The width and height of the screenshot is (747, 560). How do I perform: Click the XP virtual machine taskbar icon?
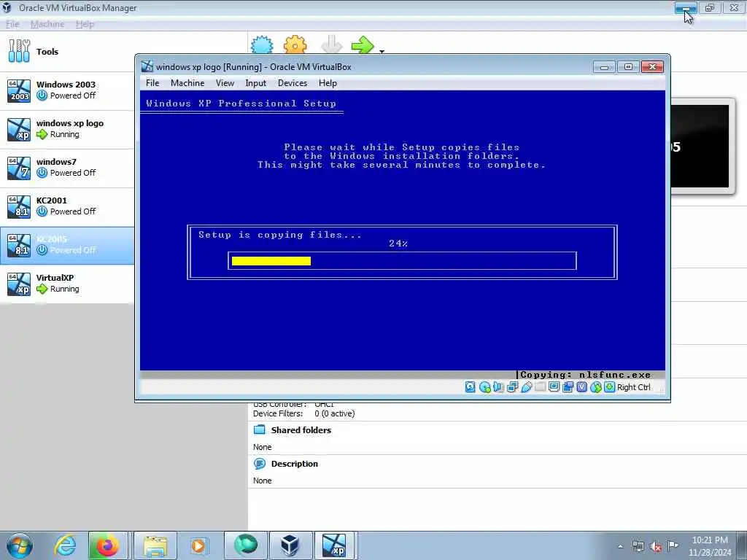(333, 545)
